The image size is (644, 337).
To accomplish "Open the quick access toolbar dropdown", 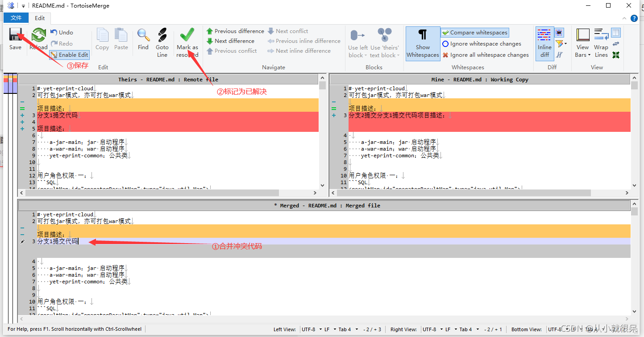I will [23, 6].
